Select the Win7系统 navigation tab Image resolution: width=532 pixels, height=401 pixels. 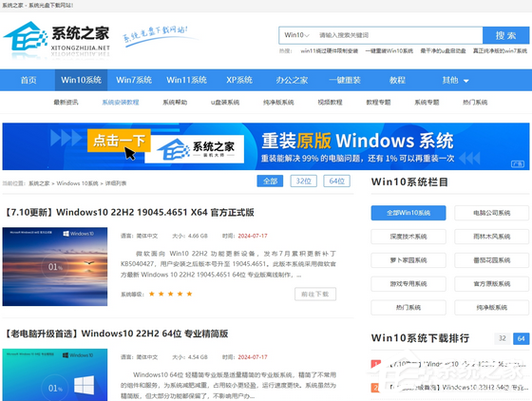[134, 80]
